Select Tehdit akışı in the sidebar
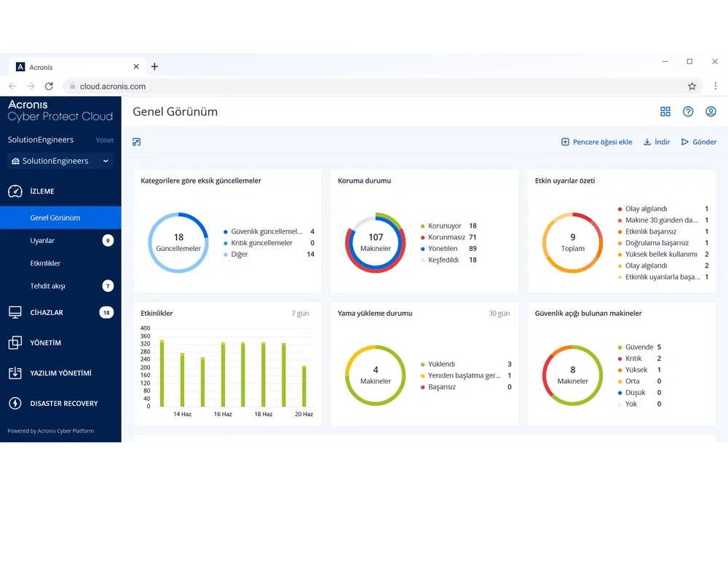Image resolution: width=728 pixels, height=582 pixels. coord(47,286)
